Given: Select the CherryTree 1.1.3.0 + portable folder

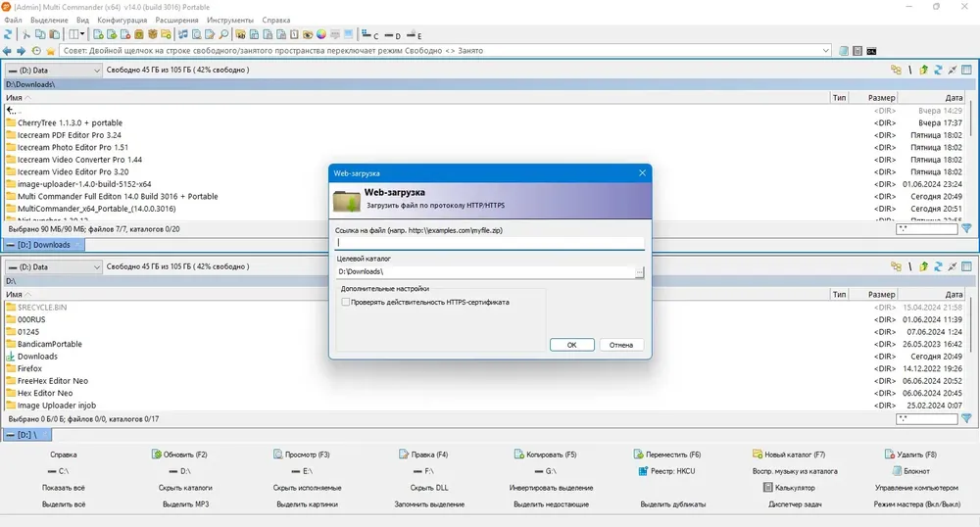Looking at the screenshot, I should click(x=70, y=123).
